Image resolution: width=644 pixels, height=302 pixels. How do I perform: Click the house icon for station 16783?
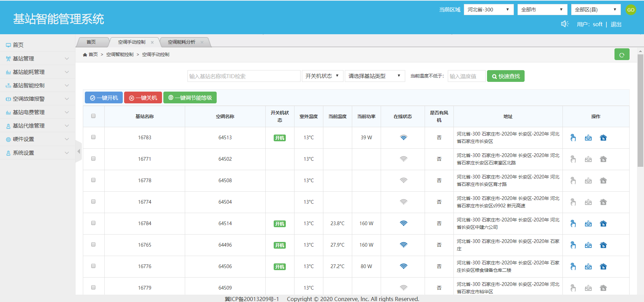pos(603,138)
